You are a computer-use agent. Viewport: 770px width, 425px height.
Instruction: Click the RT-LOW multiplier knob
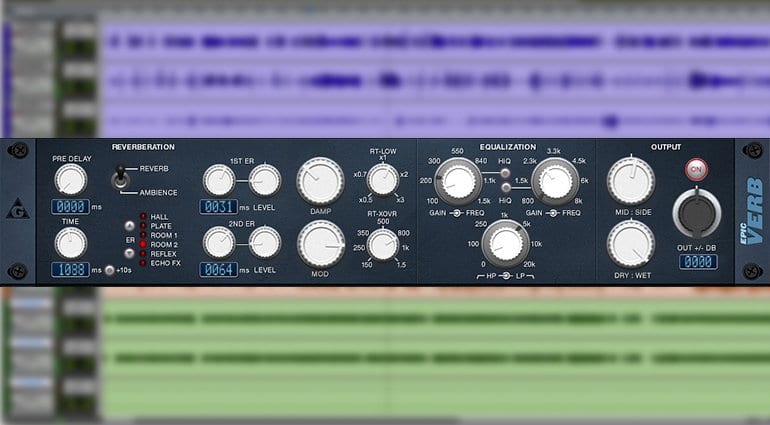click(x=383, y=180)
